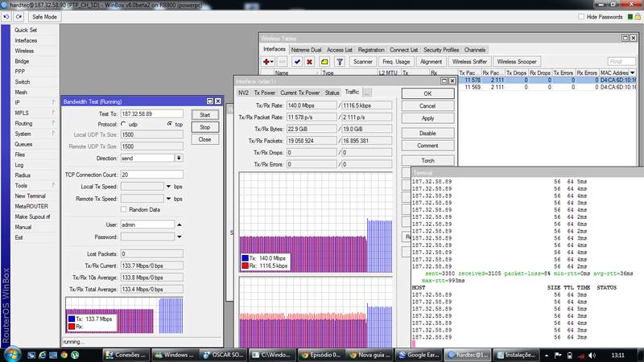
Task: Open the Direction dropdown in Bandwidth Test
Action: [180, 158]
